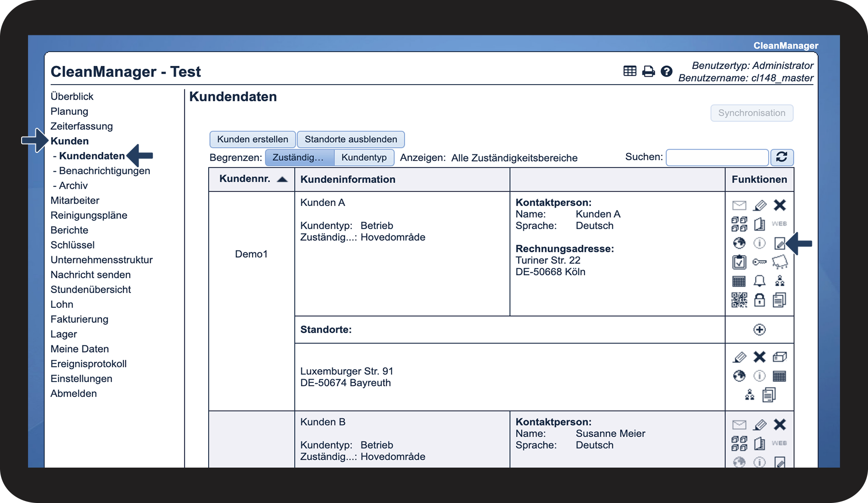The height and width of the screenshot is (503, 868).
Task: Click the WEB icon for Kunden A
Action: (x=779, y=224)
